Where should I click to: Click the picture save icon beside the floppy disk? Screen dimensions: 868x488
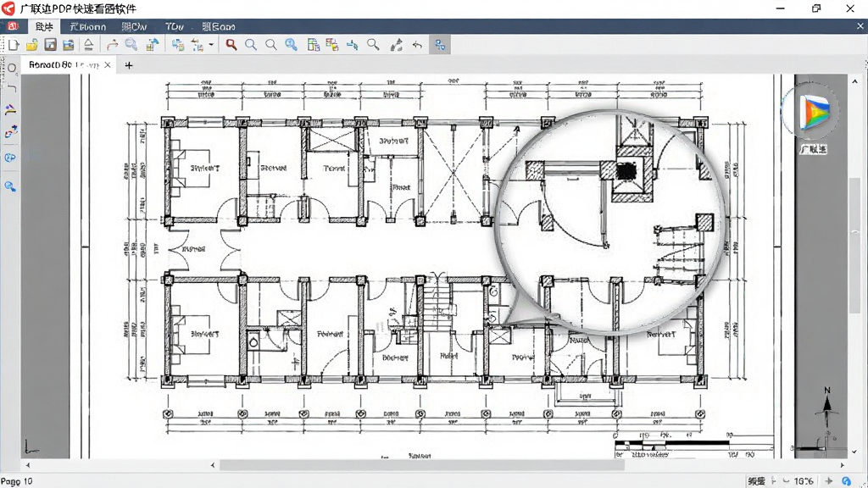(68, 45)
